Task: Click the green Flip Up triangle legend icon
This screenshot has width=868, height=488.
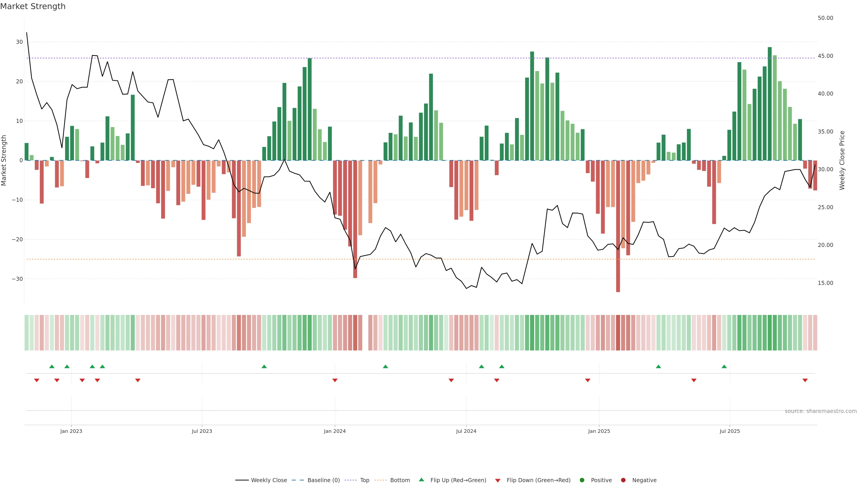Action: 421,480
